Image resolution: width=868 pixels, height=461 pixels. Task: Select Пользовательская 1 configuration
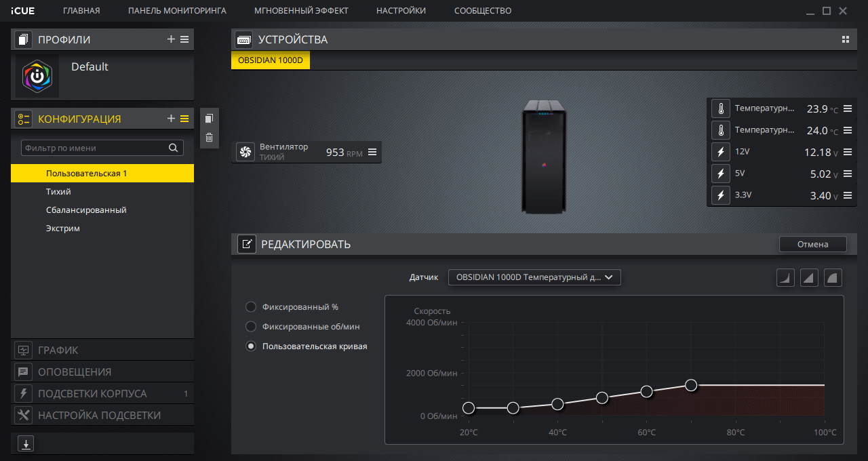pyautogui.click(x=102, y=174)
